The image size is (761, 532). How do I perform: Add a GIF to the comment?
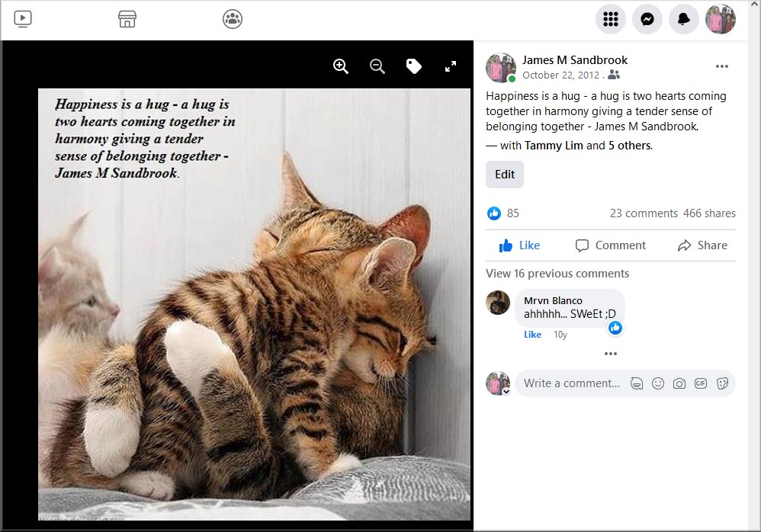(x=700, y=383)
